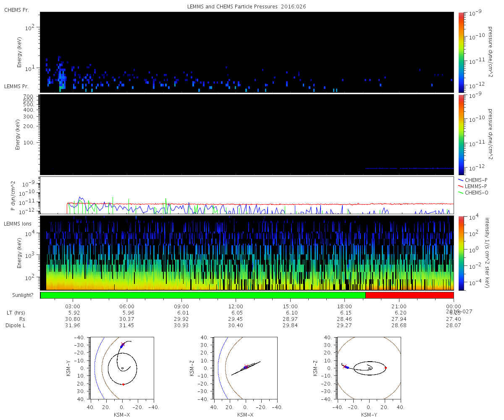Click the 18:00 time axis label
The width and height of the screenshot is (504, 420).
pos(344,306)
